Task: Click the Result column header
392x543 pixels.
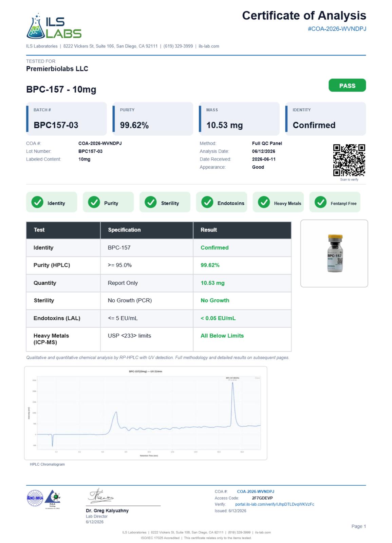Action: [242, 230]
